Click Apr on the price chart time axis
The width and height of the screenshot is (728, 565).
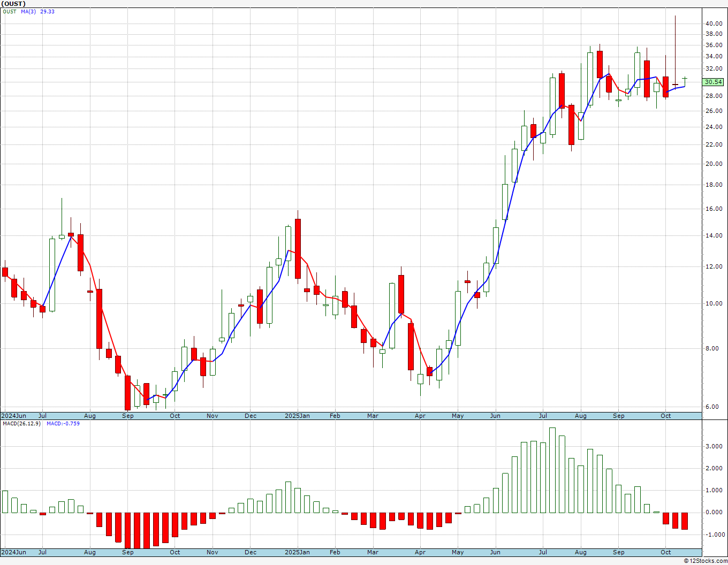pyautogui.click(x=420, y=416)
